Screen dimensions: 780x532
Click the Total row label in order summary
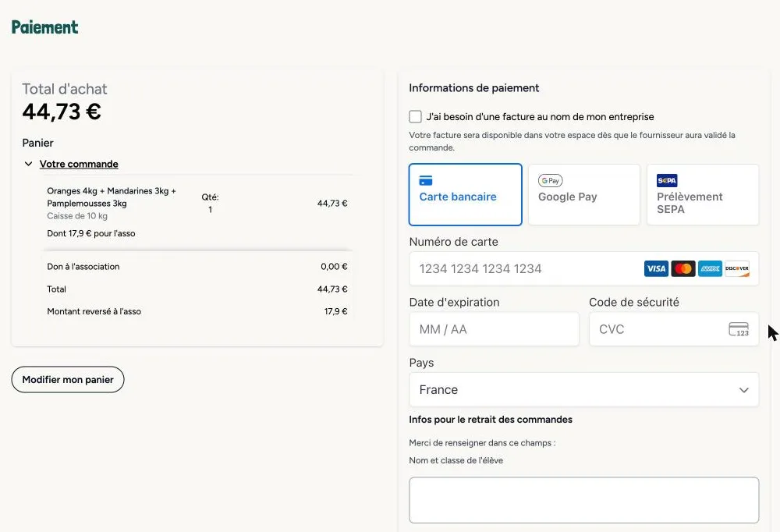click(x=56, y=289)
